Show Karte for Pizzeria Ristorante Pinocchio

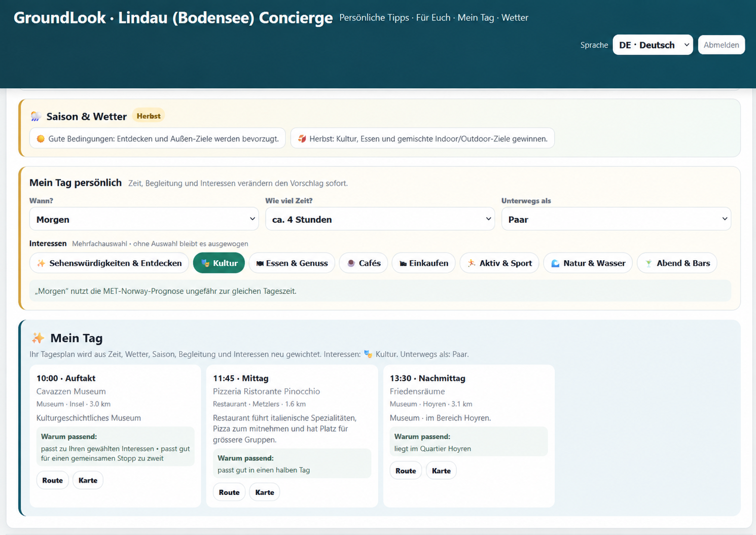[x=265, y=492]
